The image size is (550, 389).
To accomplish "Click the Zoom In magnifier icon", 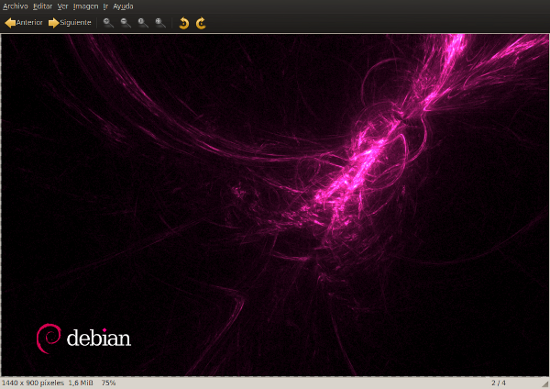I will pyautogui.click(x=108, y=23).
